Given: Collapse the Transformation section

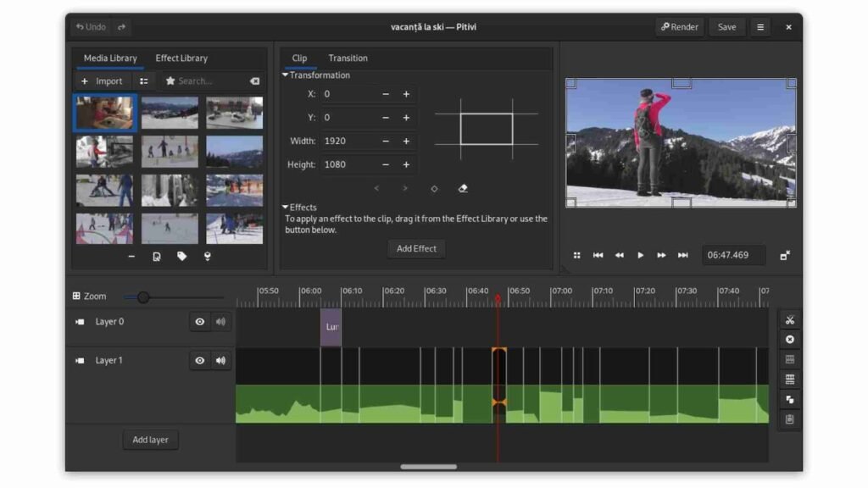Looking at the screenshot, I should [x=286, y=75].
